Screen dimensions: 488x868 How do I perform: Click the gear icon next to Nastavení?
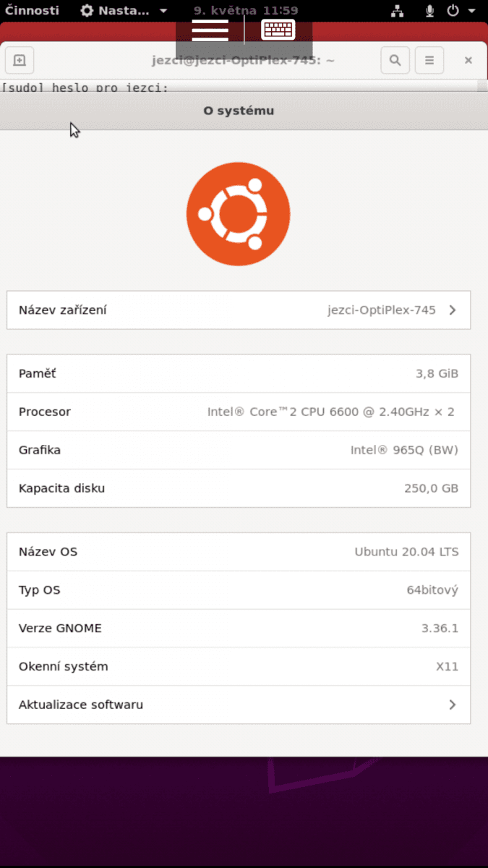tap(85, 11)
